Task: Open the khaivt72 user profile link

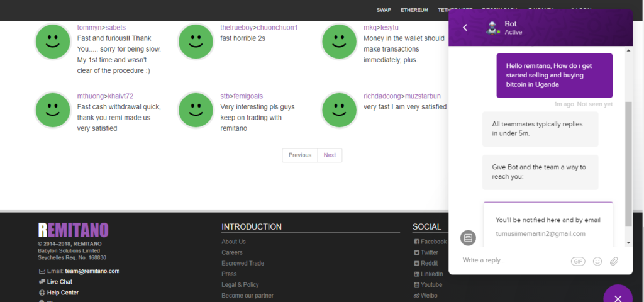Action: 120,96
